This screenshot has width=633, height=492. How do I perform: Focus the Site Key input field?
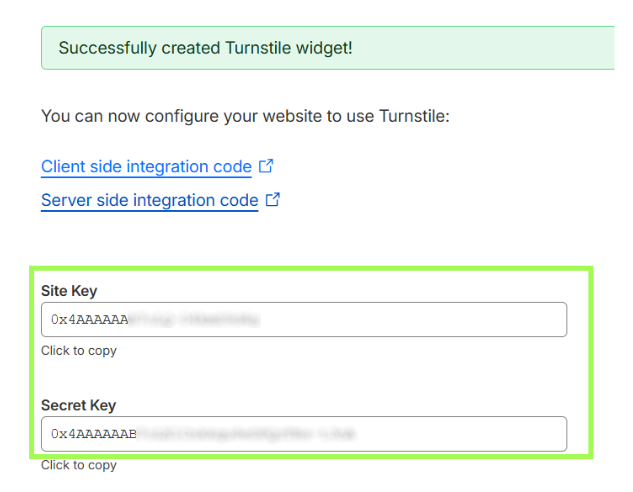304,320
